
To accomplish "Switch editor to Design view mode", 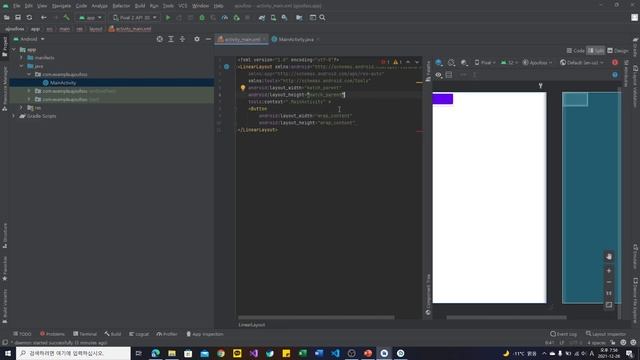I will click(618, 51).
